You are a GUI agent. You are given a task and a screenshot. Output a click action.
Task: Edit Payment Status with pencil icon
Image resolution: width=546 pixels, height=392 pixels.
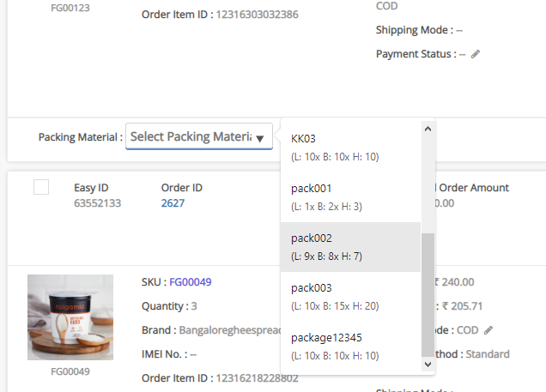[476, 54]
